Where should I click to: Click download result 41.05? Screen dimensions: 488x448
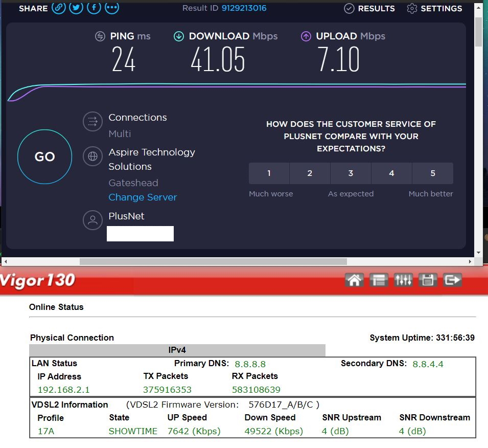coord(218,59)
